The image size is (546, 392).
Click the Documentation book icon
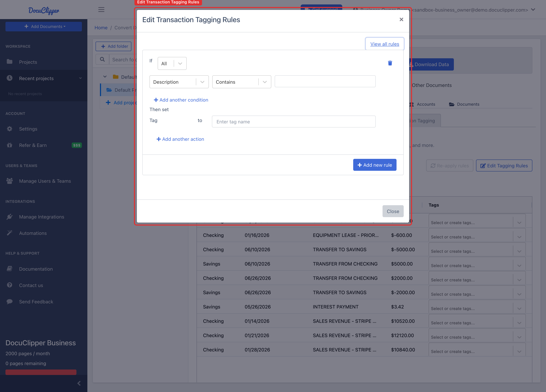tap(9, 269)
